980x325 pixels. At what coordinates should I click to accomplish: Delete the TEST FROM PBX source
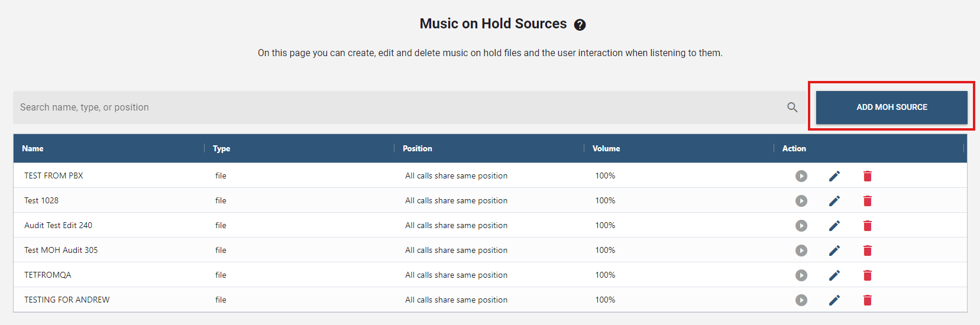[x=867, y=176]
